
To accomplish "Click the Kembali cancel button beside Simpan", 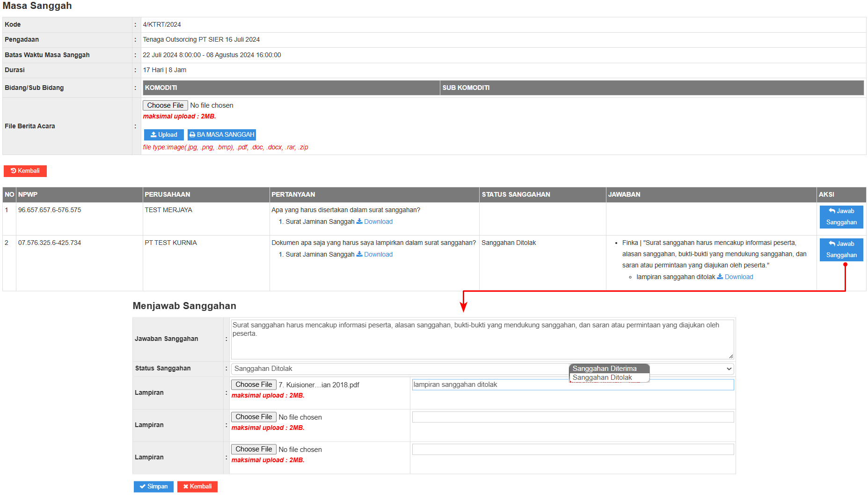I will (197, 487).
